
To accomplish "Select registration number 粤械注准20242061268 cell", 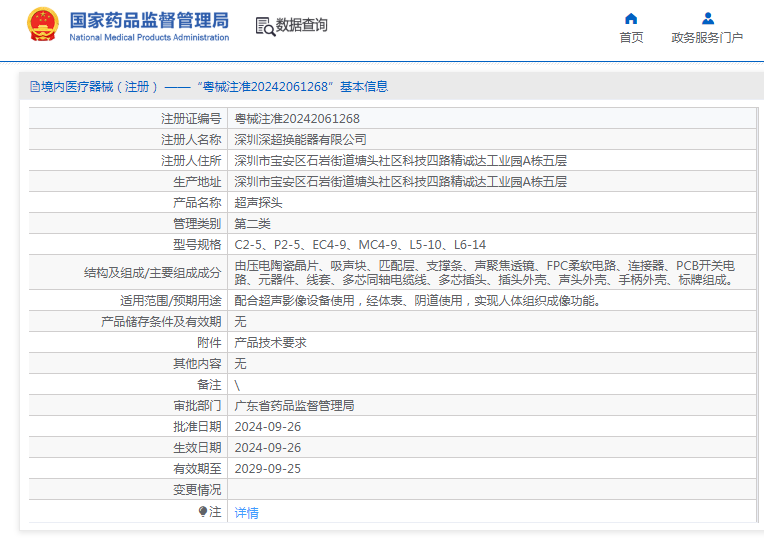I will coord(297,119).
